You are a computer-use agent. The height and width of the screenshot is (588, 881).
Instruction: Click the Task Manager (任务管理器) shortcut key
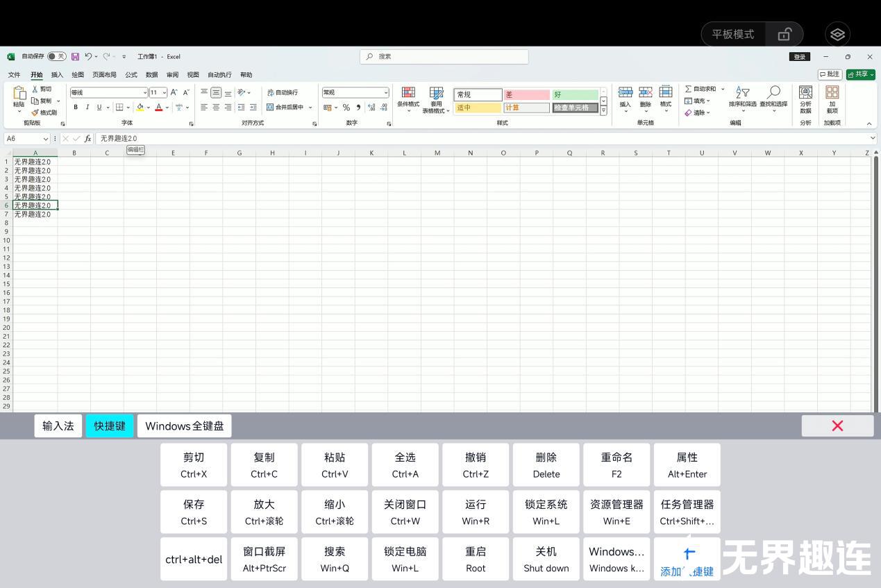click(687, 512)
